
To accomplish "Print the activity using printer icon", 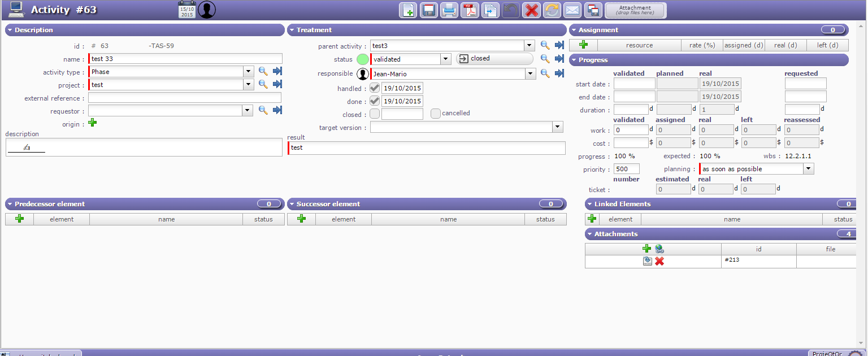I will click(449, 10).
